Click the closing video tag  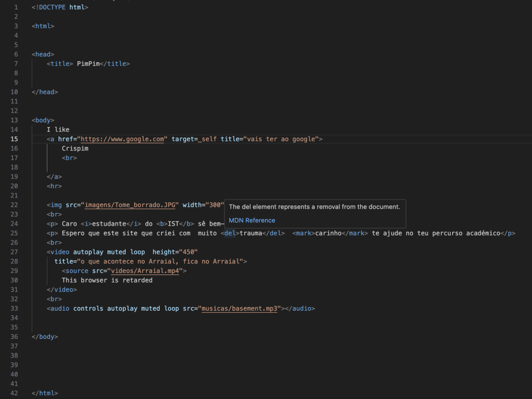[x=62, y=289]
